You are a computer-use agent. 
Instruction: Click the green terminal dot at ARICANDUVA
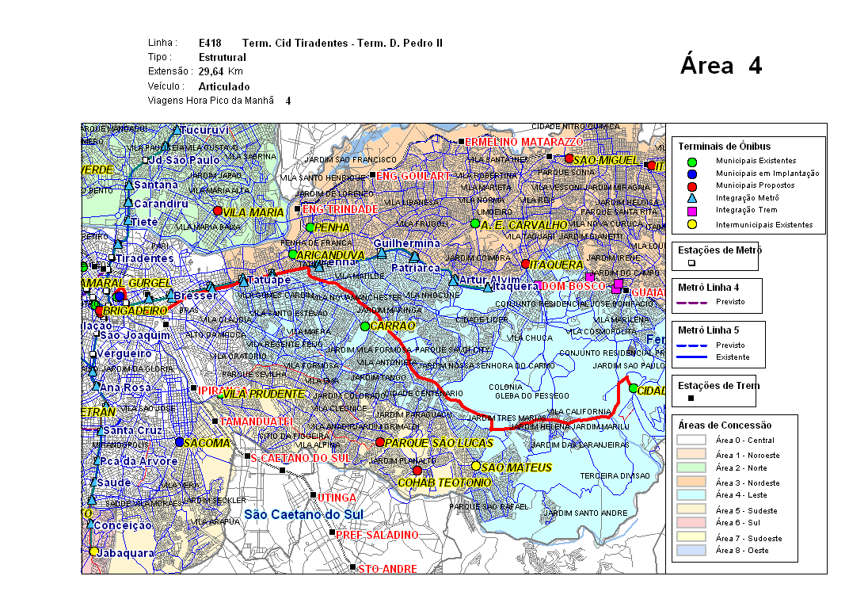click(x=292, y=254)
